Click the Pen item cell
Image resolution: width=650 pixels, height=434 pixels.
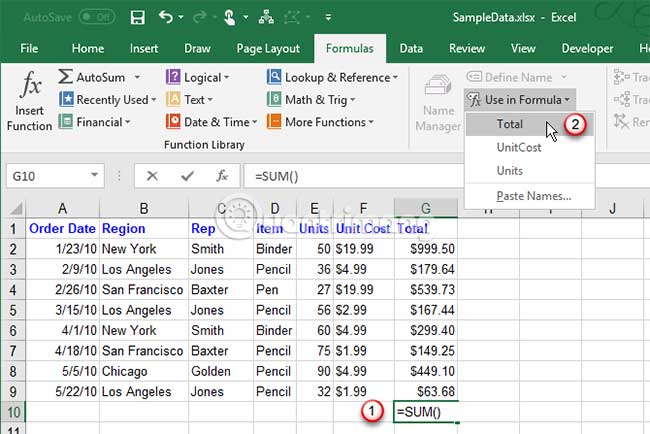pos(275,289)
